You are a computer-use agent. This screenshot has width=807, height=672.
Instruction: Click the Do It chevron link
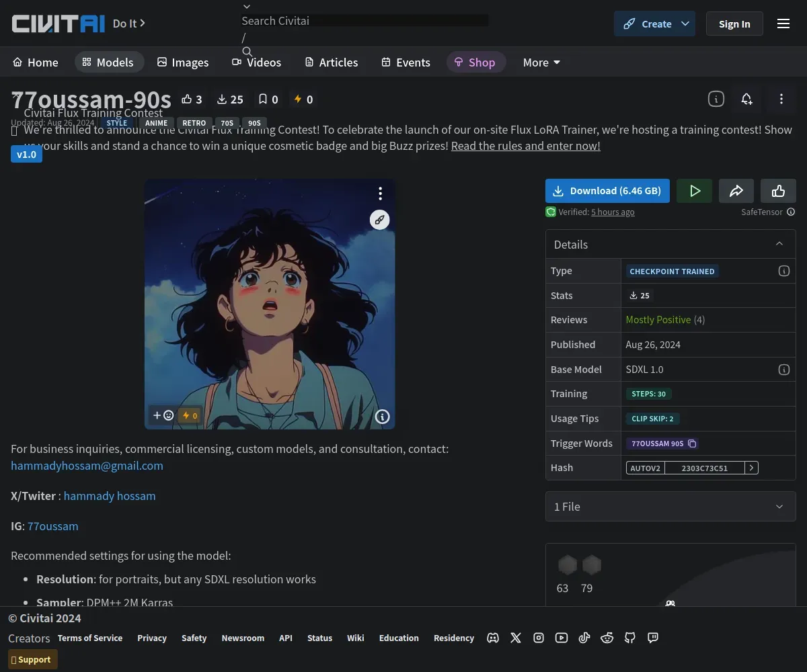(128, 24)
